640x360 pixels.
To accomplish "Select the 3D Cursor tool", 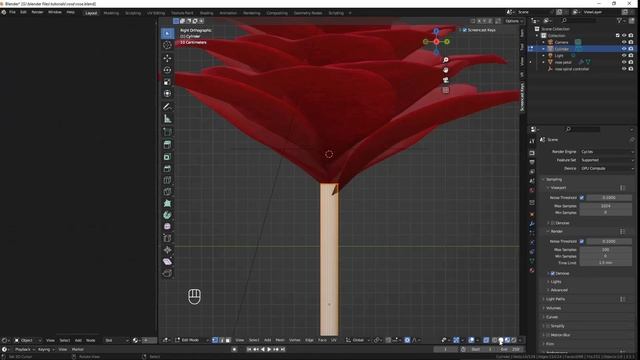I will pyautogui.click(x=167, y=45).
